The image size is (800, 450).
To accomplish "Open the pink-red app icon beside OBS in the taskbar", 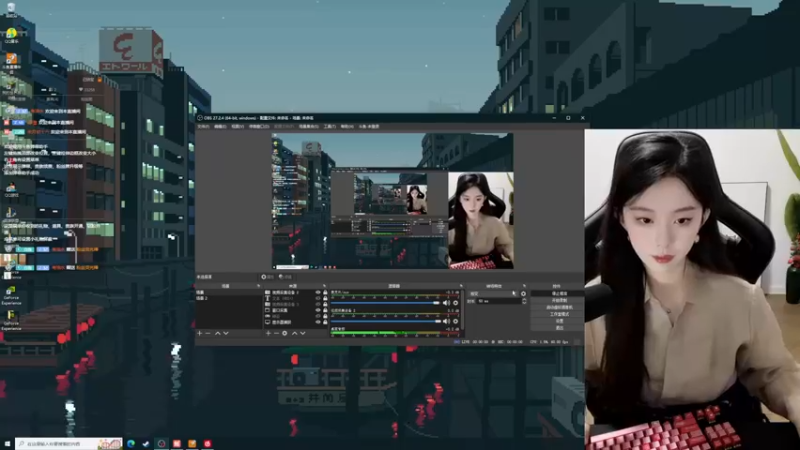I will (177, 444).
